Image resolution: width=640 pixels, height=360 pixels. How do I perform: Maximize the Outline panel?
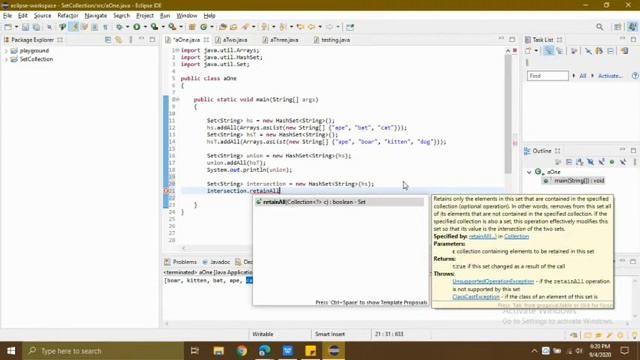point(633,150)
